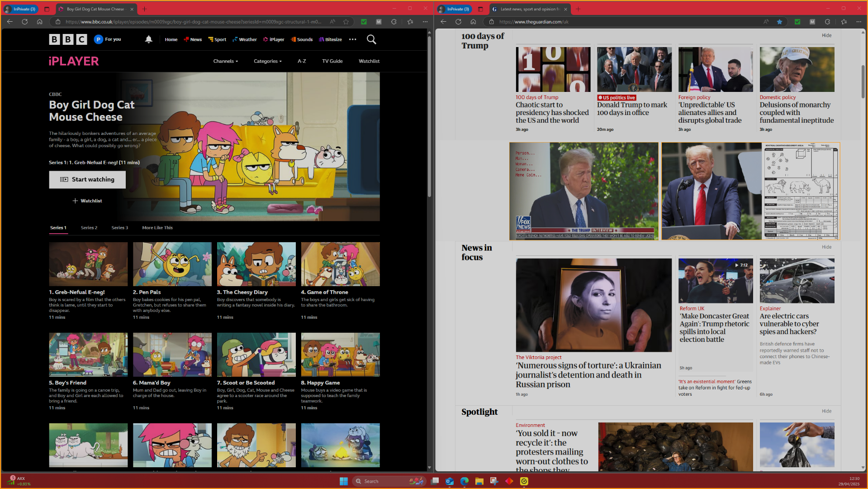
Task: Open the taskbar clock and date
Action: [849, 481]
